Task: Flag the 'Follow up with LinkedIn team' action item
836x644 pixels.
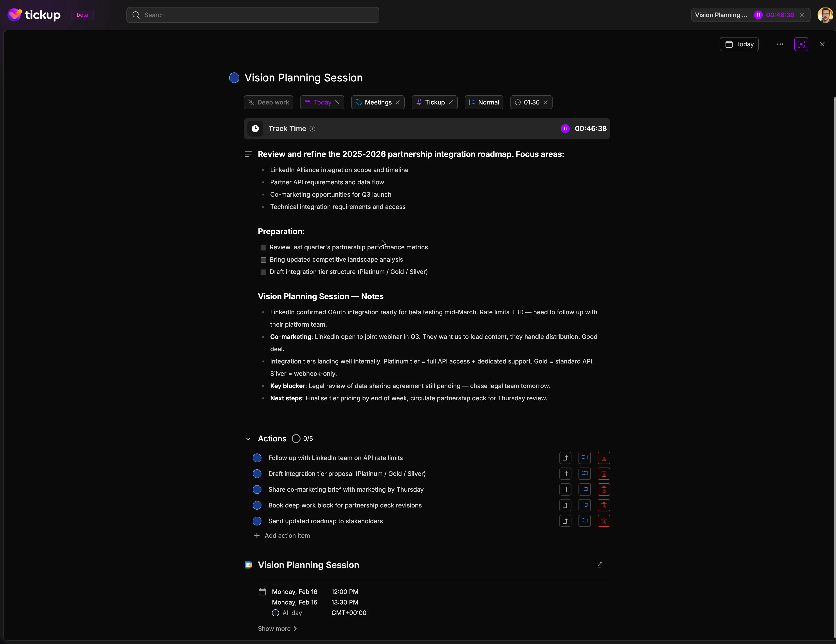Action: [x=584, y=458]
